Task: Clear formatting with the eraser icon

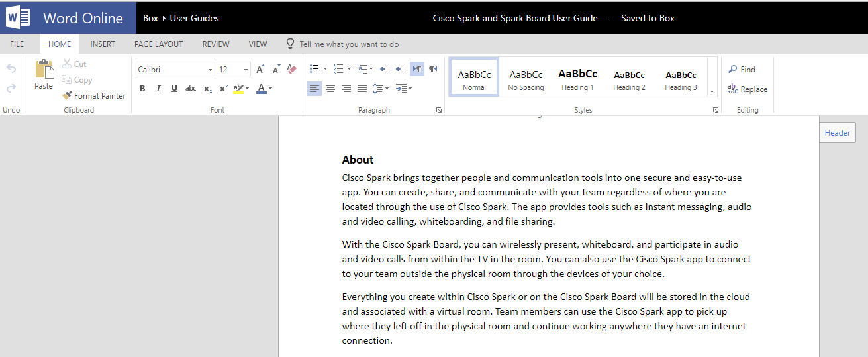Action: [x=292, y=69]
